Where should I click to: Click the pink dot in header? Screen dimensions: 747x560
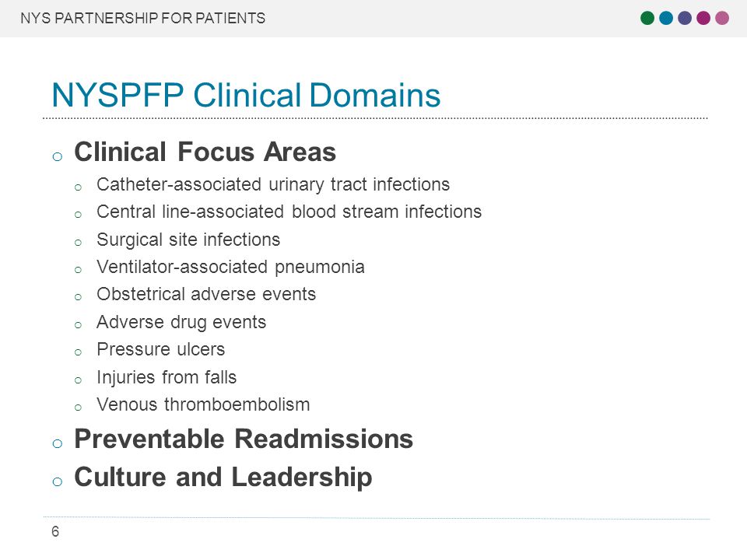coord(722,18)
